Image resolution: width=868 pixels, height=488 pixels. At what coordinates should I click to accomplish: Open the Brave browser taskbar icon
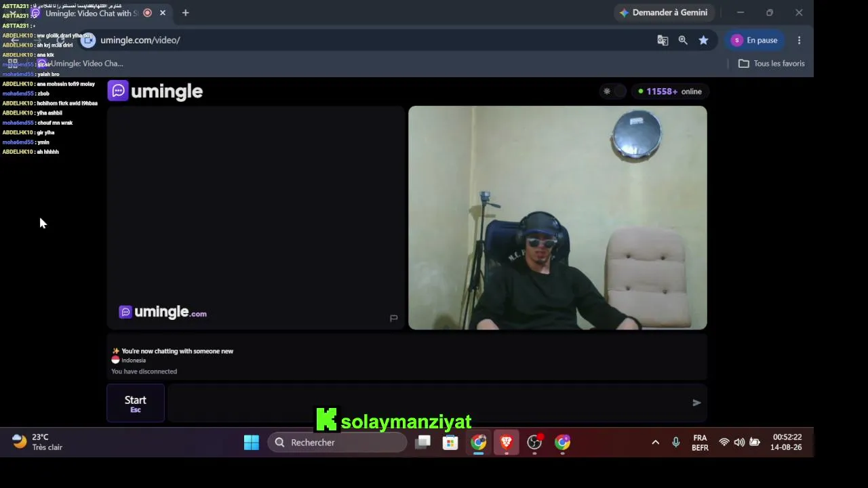click(507, 443)
